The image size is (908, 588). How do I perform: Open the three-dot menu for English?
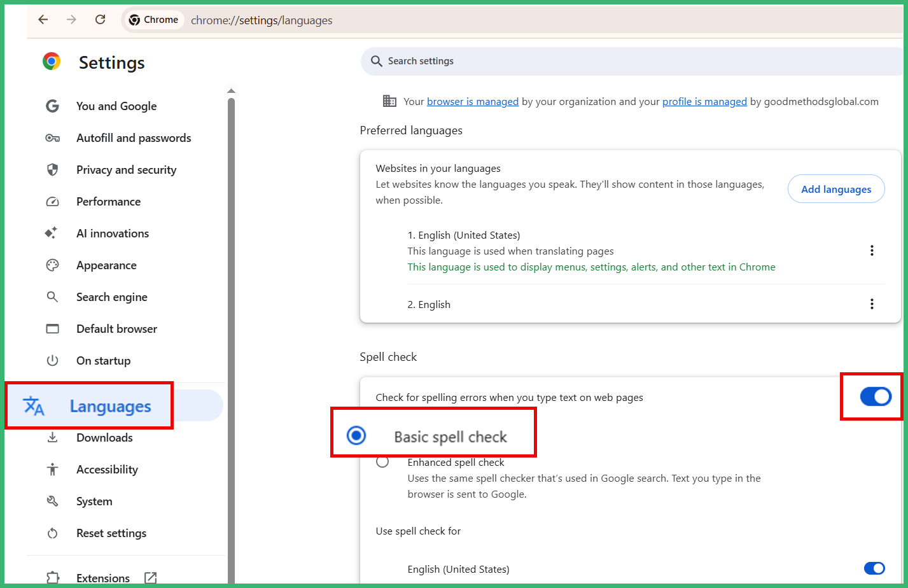tap(872, 304)
